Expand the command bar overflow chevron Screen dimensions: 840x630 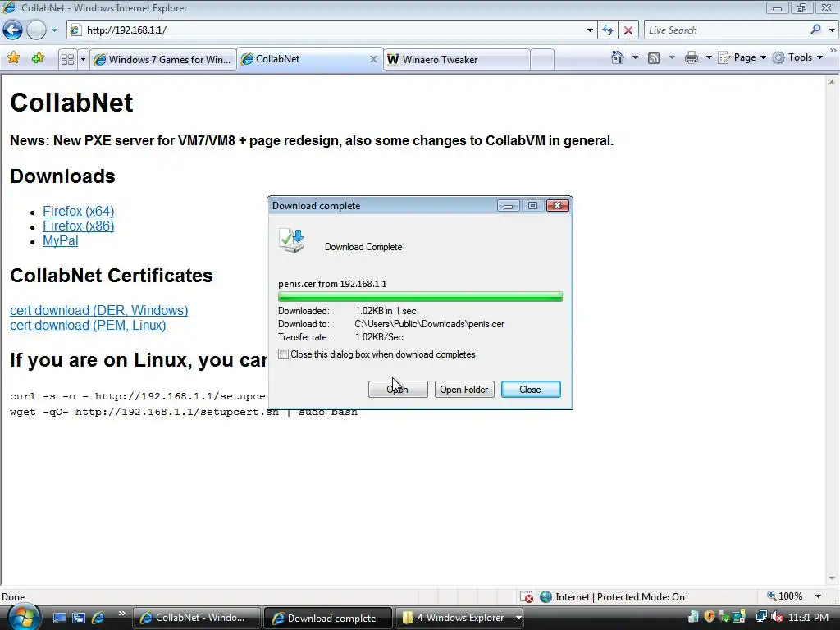(833, 50)
